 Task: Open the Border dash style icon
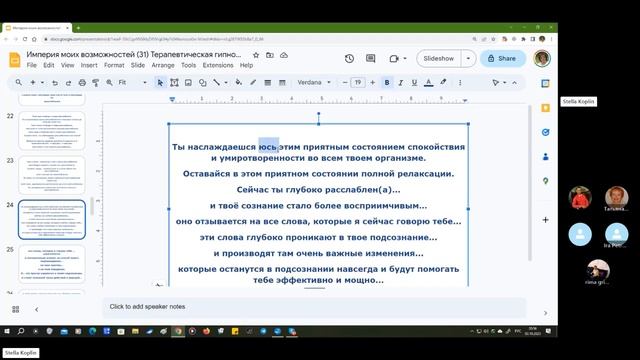click(282, 82)
